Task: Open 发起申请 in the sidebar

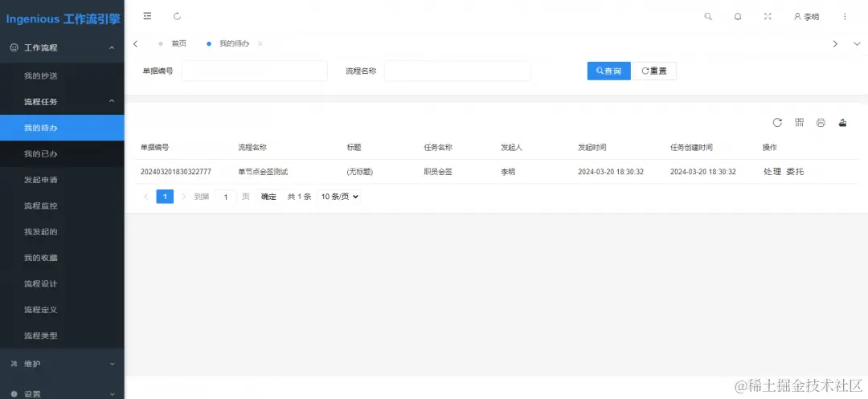Action: click(x=62, y=180)
